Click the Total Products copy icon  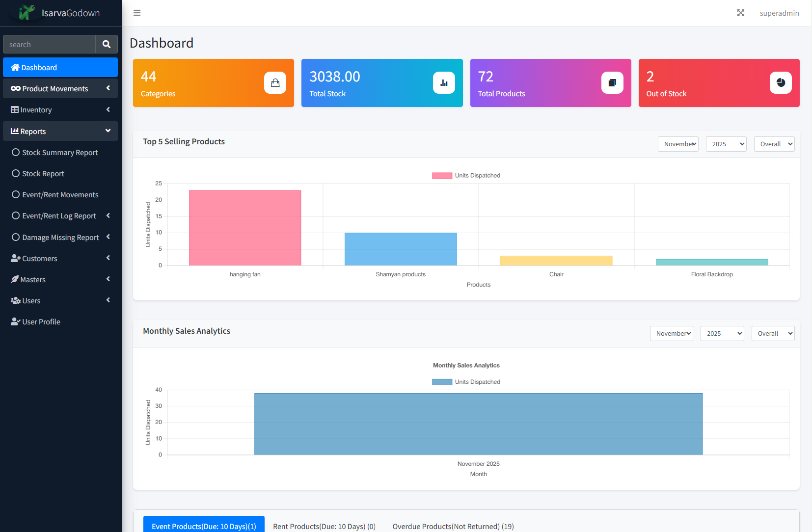tap(612, 83)
